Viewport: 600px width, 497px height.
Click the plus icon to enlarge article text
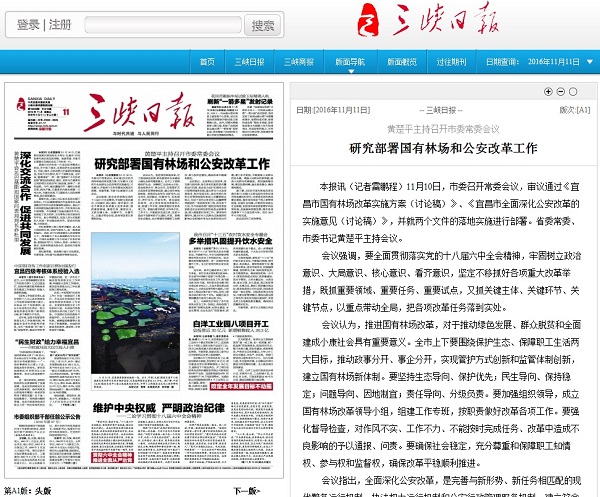tap(547, 92)
